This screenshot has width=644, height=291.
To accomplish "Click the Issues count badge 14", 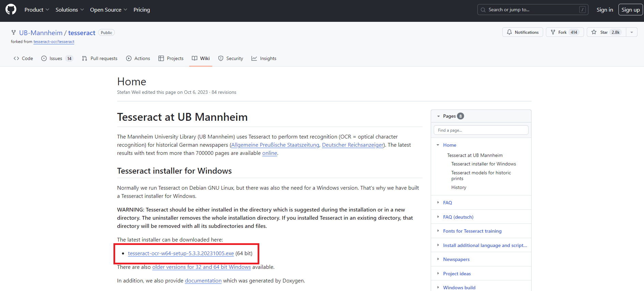I will click(x=69, y=58).
